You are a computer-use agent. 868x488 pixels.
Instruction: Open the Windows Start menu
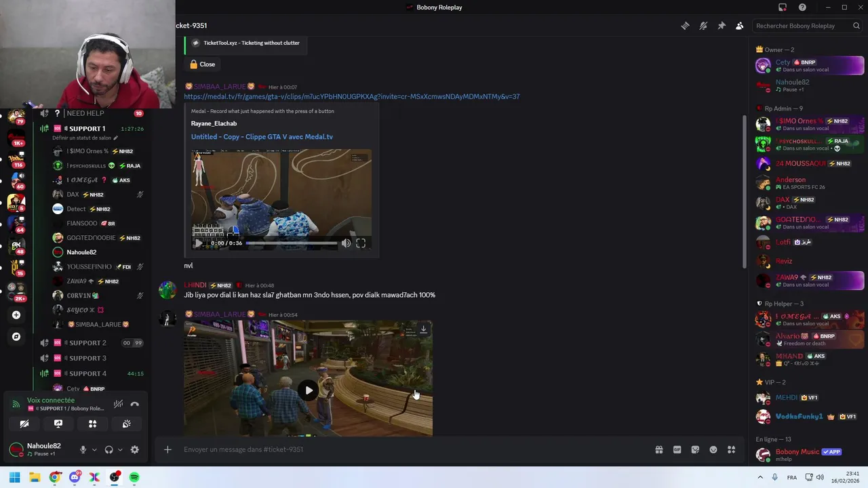pyautogui.click(x=14, y=478)
